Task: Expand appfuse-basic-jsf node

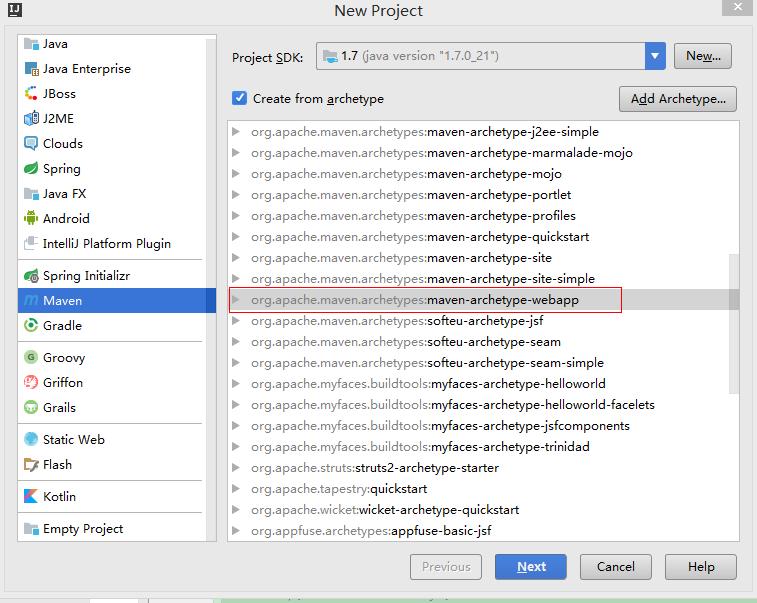Action: pos(236,531)
